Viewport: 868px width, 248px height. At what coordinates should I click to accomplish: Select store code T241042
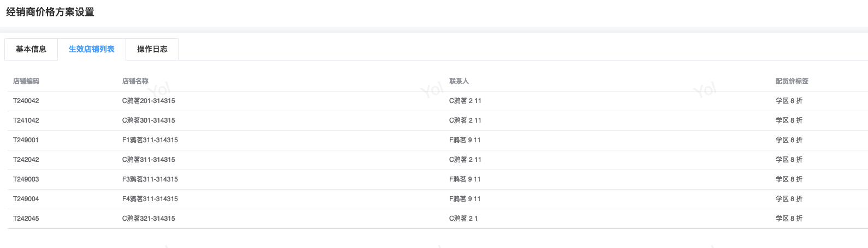pos(26,120)
